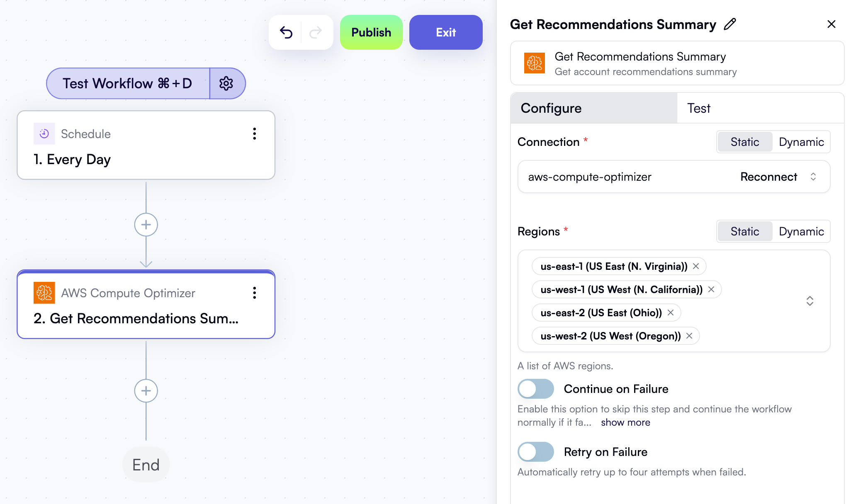This screenshot has height=504, width=851.
Task: Remove us-west-2 Oregon region tag
Action: point(689,336)
